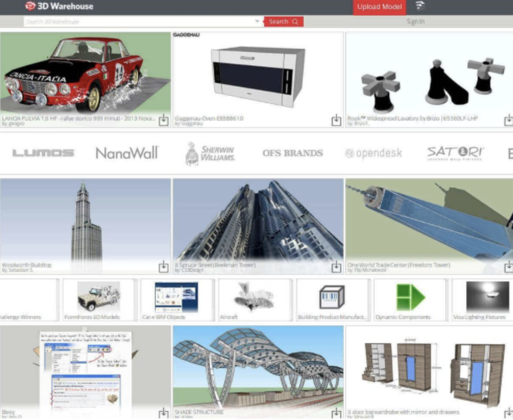Open the FormFonts 3D Models collection

pos(99,300)
